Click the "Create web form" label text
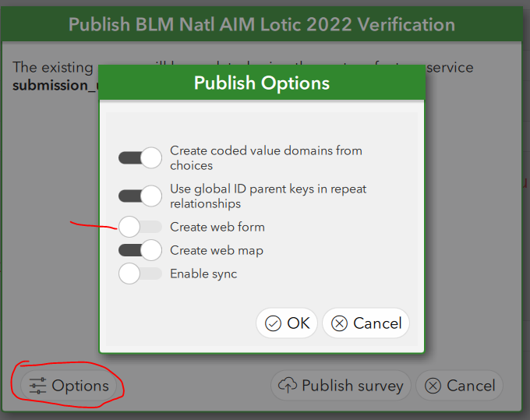Screen dimensions: 530x420 (217, 227)
